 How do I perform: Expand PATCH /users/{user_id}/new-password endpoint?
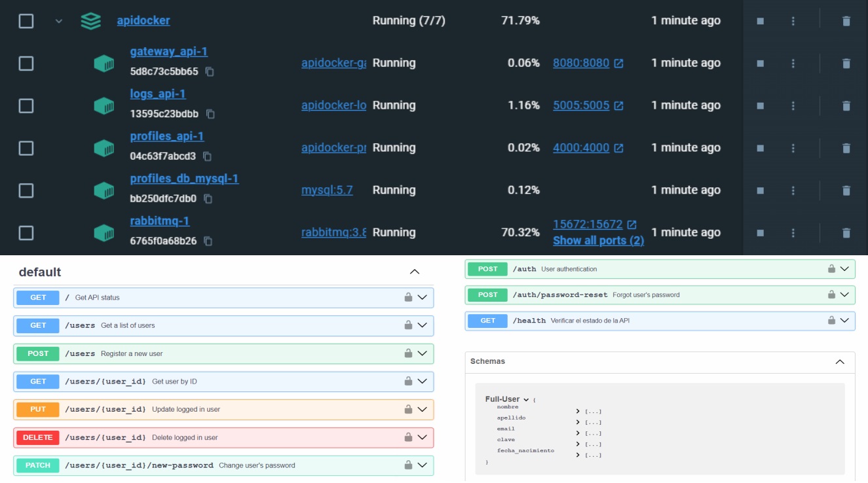click(423, 465)
